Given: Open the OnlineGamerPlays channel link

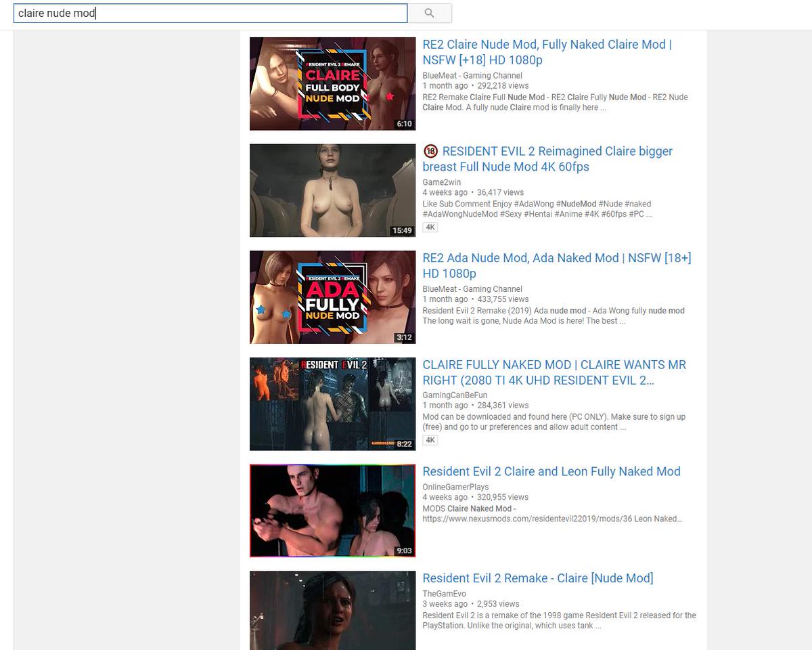Looking at the screenshot, I should (455, 487).
